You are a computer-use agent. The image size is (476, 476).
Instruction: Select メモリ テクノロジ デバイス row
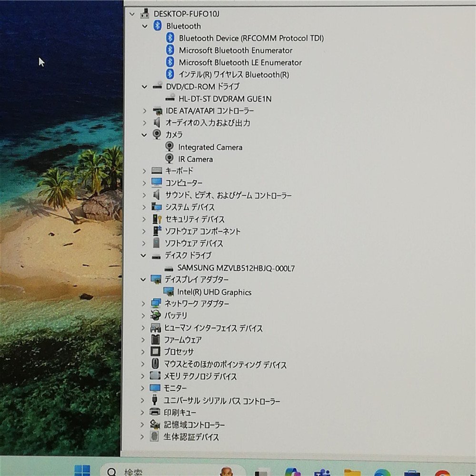point(200,377)
